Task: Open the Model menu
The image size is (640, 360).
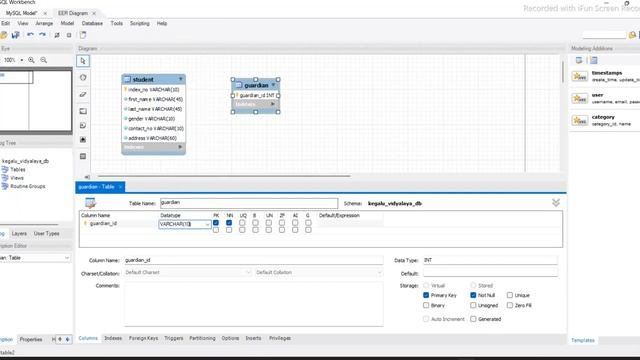Action: pos(67,23)
